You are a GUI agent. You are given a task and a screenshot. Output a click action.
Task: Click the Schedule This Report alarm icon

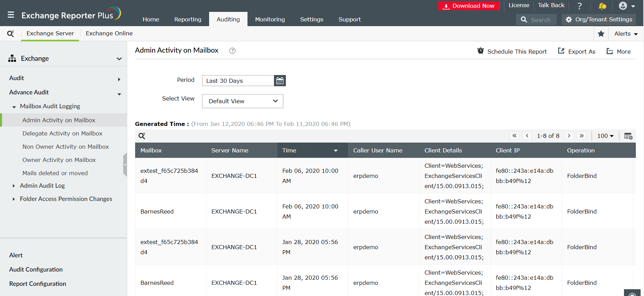tap(480, 51)
